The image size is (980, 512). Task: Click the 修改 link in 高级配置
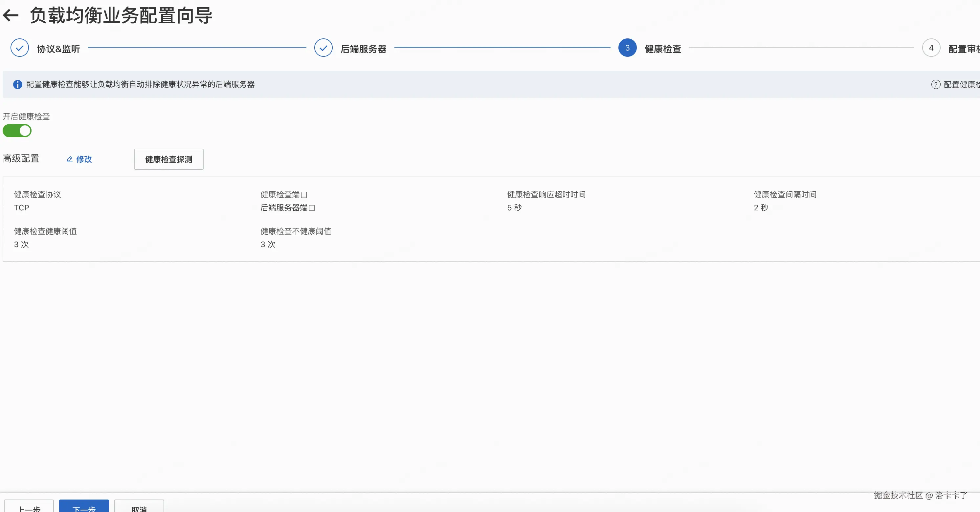[x=84, y=159]
